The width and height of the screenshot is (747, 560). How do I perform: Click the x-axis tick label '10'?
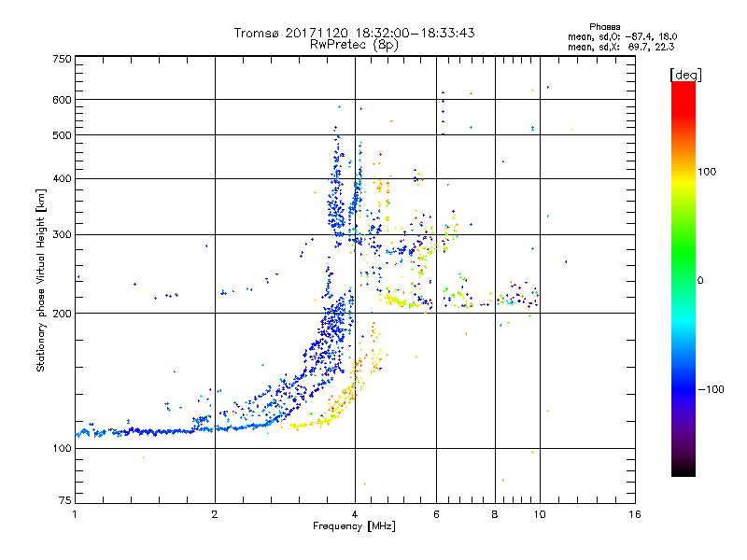tap(540, 514)
